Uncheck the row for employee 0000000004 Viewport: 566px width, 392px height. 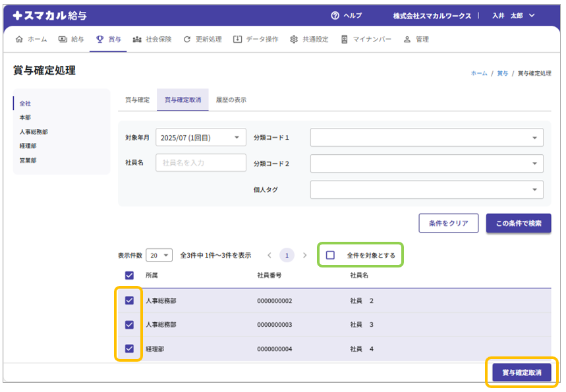(x=129, y=349)
